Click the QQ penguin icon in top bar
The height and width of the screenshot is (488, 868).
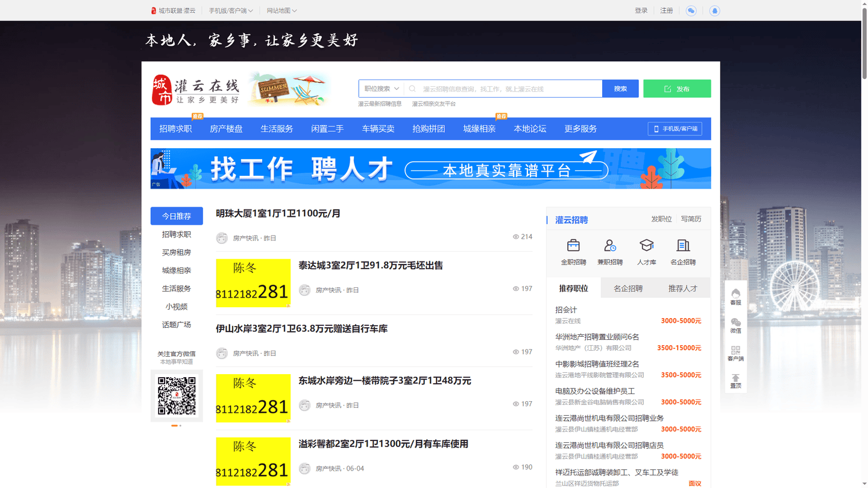[x=714, y=11]
